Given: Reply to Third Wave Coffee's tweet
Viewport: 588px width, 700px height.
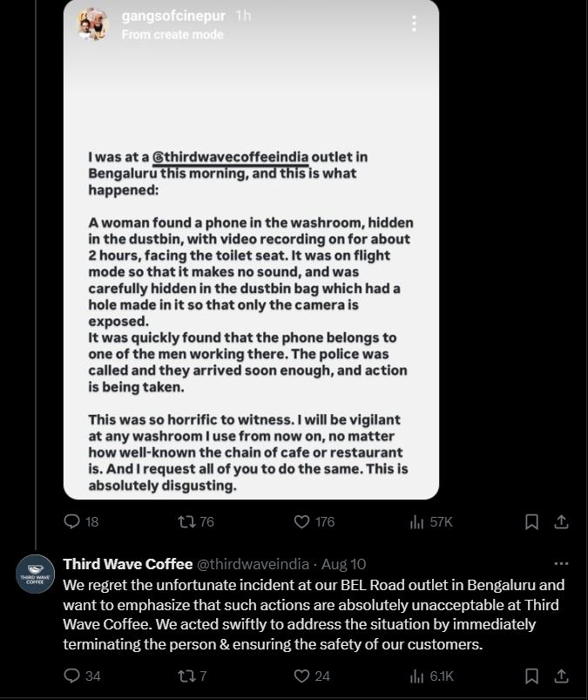Looking at the screenshot, I should click(73, 676).
